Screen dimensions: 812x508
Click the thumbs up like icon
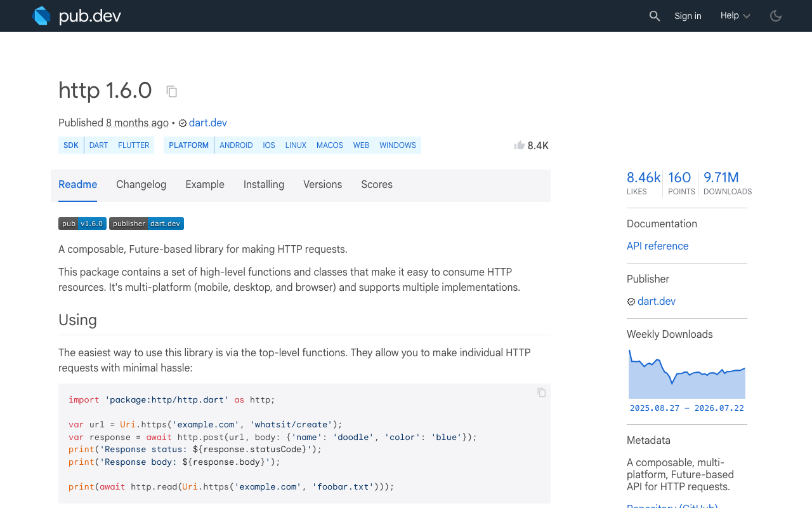520,145
